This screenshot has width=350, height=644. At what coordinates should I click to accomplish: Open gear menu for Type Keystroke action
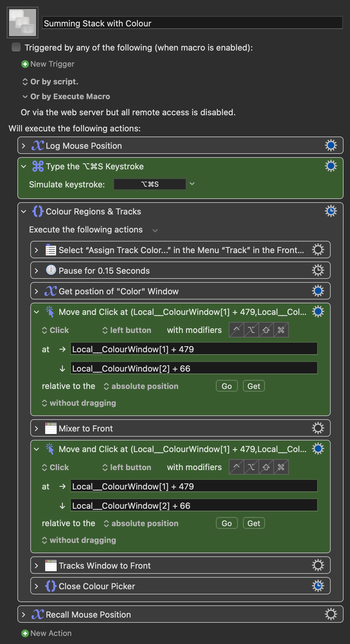[331, 166]
